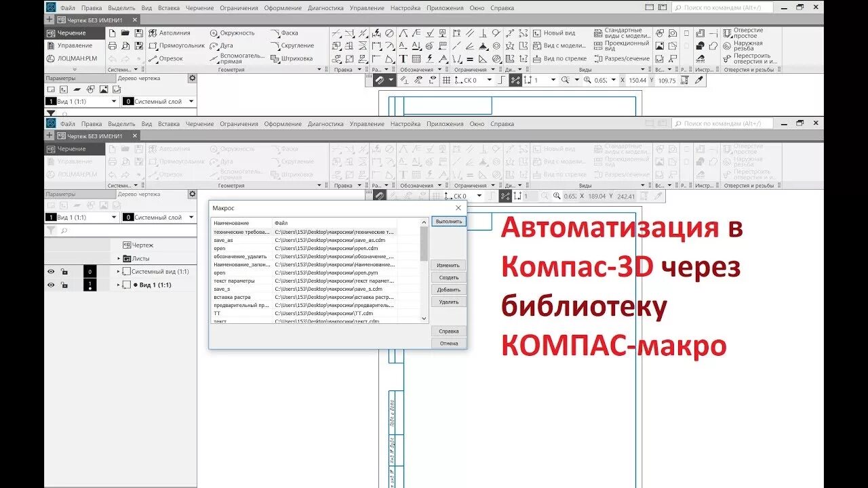
Task: Click Создать in Макрос dialog
Action: coord(448,277)
